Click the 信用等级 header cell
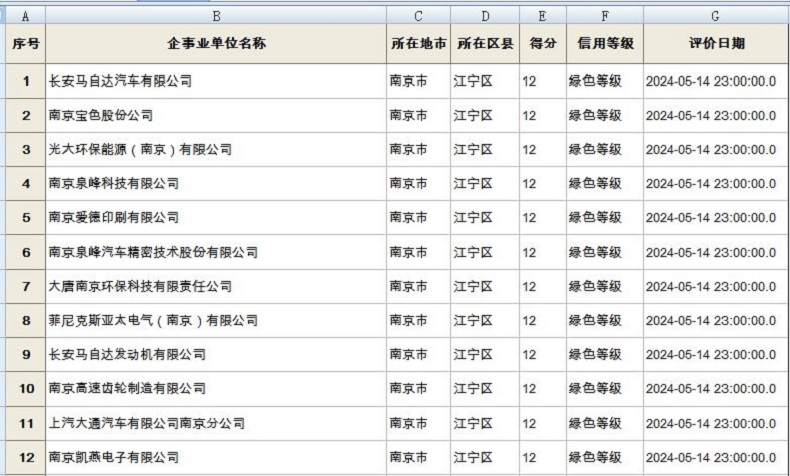This screenshot has width=790, height=476. coord(605,43)
